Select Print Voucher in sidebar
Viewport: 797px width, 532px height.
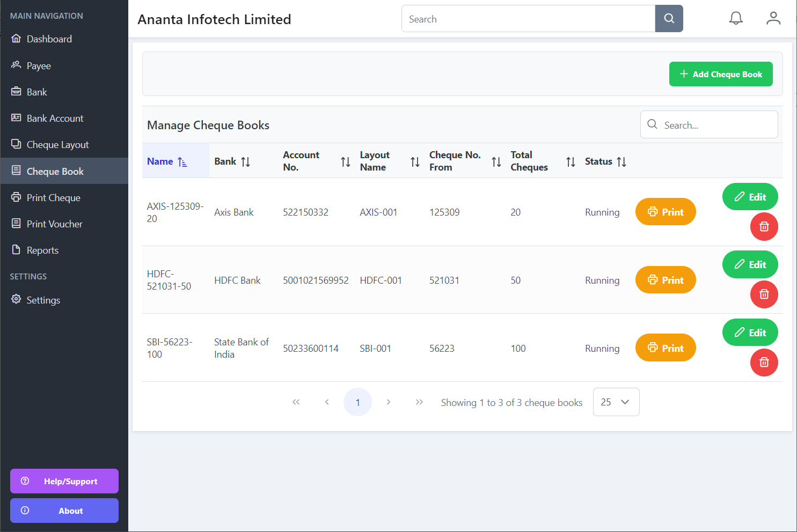[64, 224]
